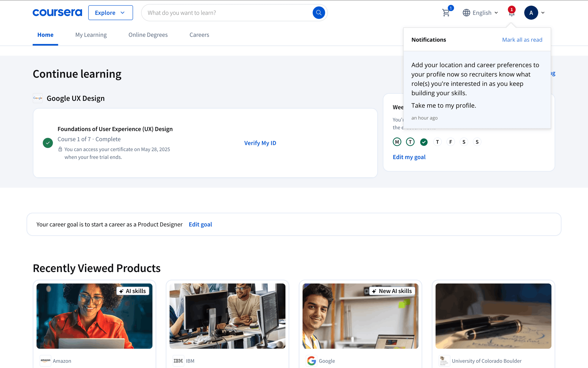The width and height of the screenshot is (588, 368).
Task: Select Monday circle in weekly goal
Action: 397,142
